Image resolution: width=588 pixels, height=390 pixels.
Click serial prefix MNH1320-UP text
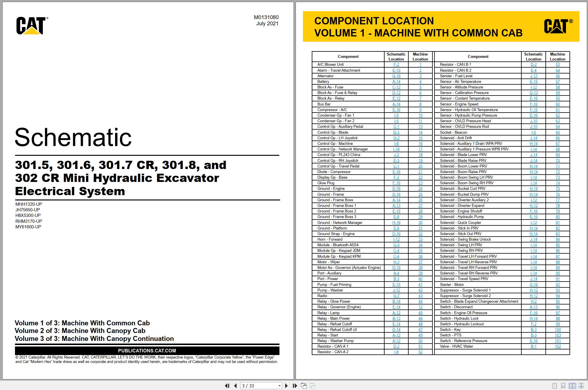click(29, 204)
